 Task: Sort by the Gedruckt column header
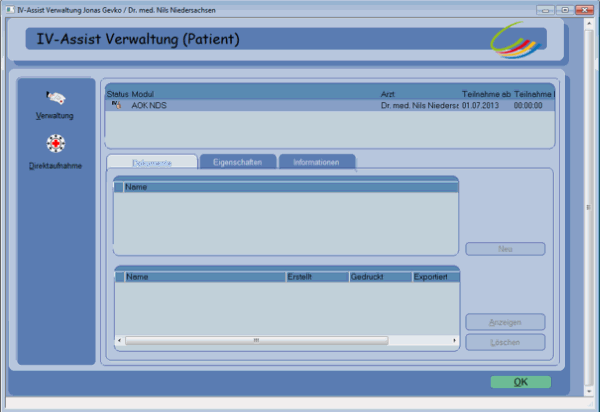(x=378, y=276)
